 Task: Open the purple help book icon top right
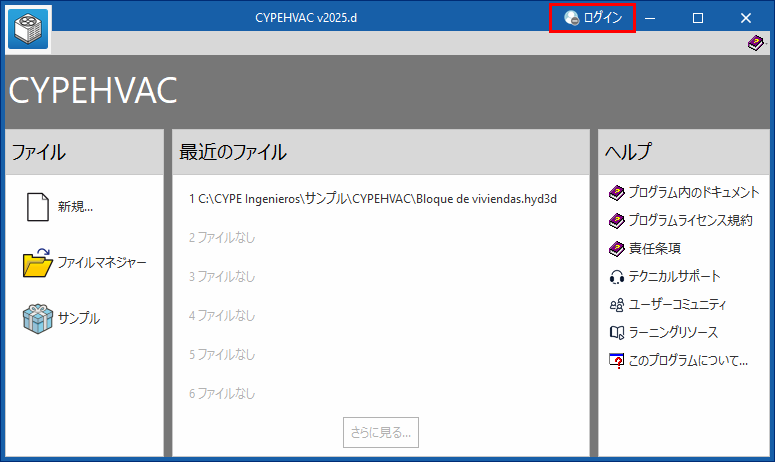point(755,43)
